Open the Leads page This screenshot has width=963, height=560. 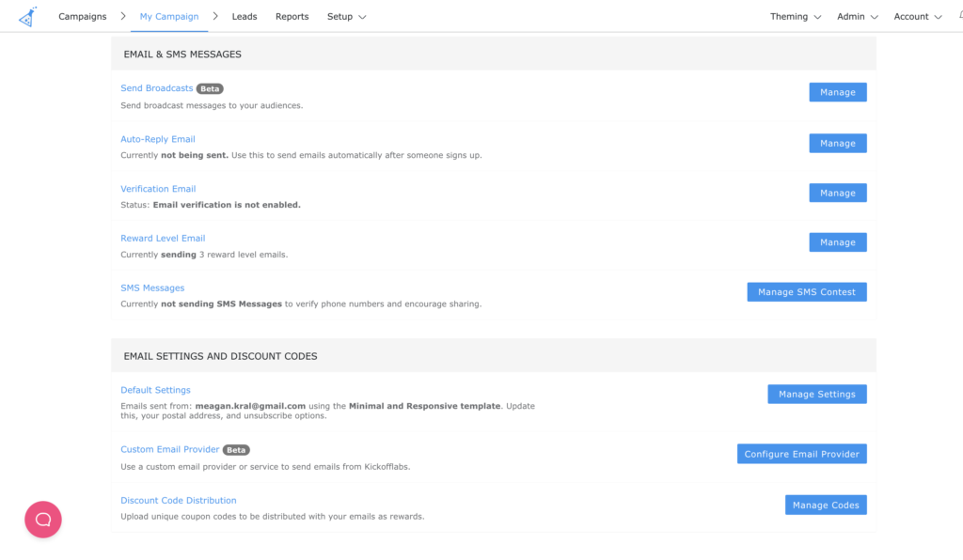[245, 17]
